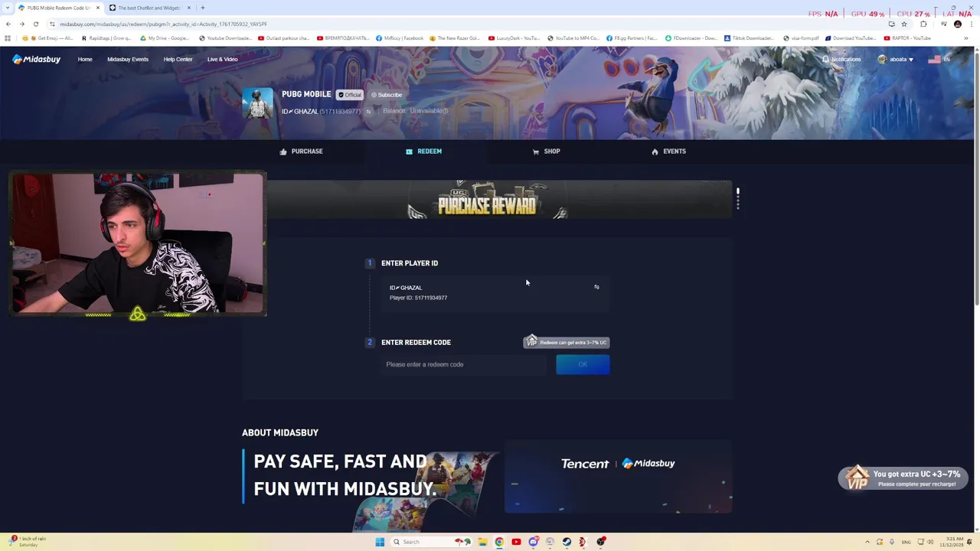
Task: Show hidden system tray icons
Action: coord(867,542)
